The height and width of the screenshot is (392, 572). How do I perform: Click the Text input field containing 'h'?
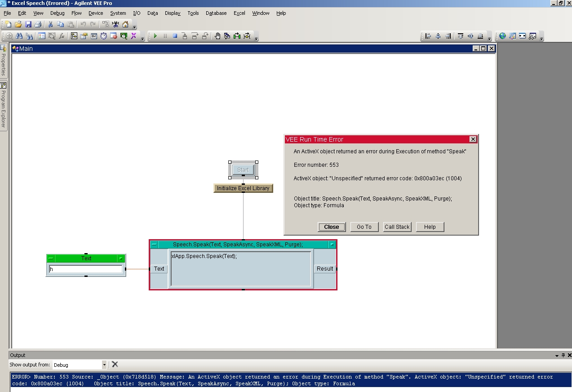click(85, 269)
